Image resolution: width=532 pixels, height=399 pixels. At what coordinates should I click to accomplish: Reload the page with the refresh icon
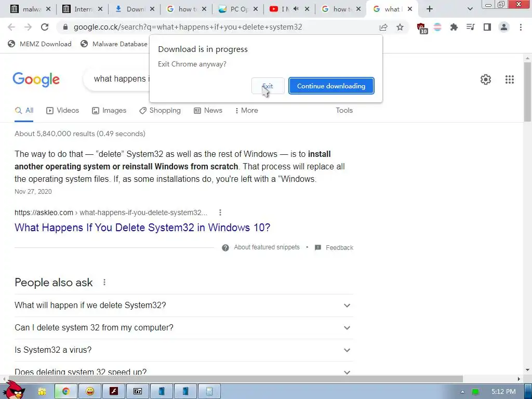pyautogui.click(x=45, y=27)
